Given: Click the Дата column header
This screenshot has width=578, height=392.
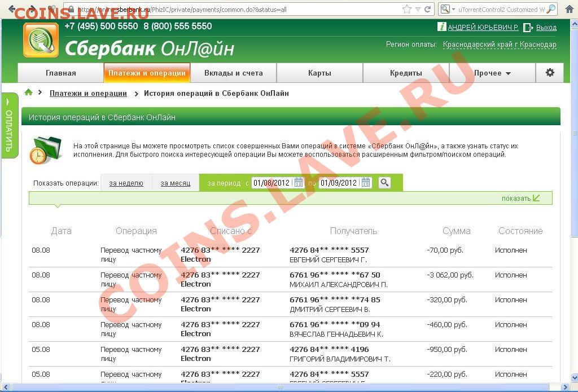Looking at the screenshot, I should [61, 231].
